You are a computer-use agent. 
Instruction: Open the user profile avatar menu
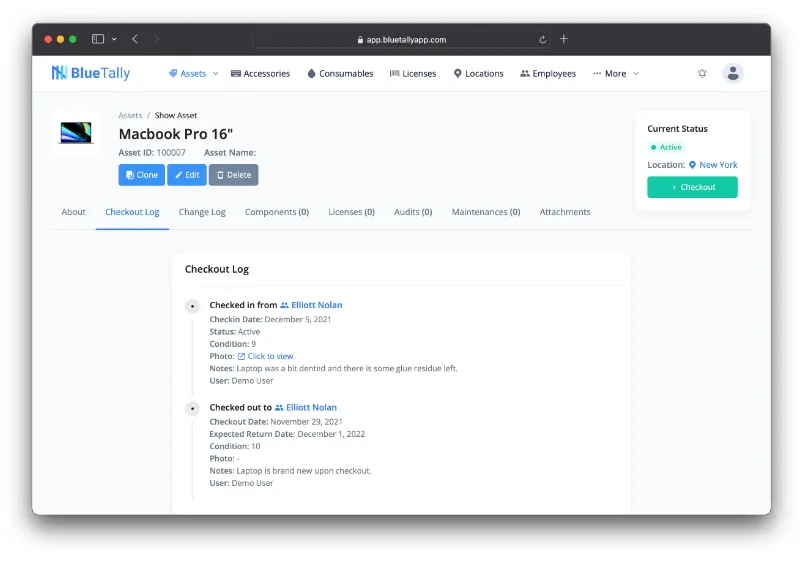[733, 73]
